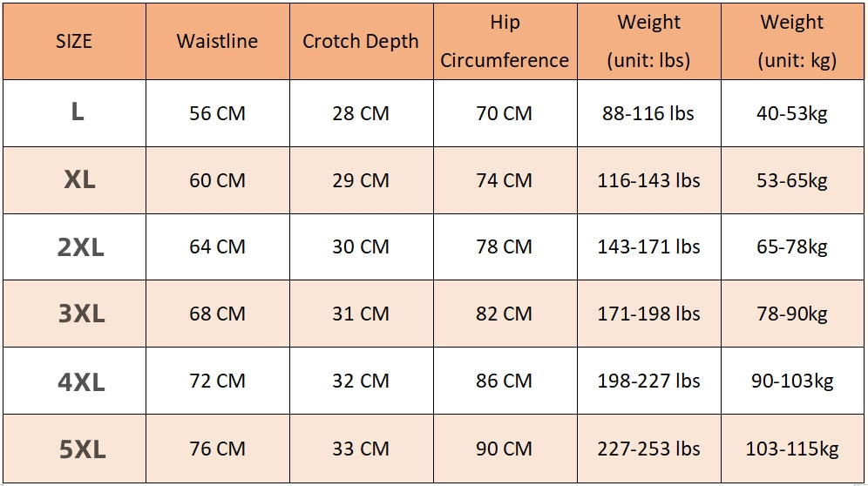The height and width of the screenshot is (486, 868).
Task: Click the Weight (unit: lbs) header
Action: pyautogui.click(x=648, y=42)
